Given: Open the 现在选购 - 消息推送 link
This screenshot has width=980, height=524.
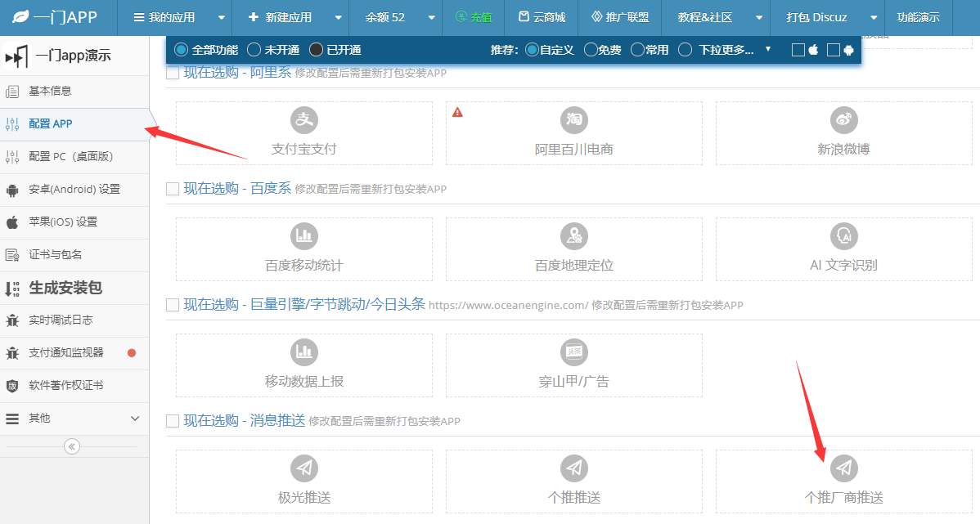Looking at the screenshot, I should click(x=245, y=421).
